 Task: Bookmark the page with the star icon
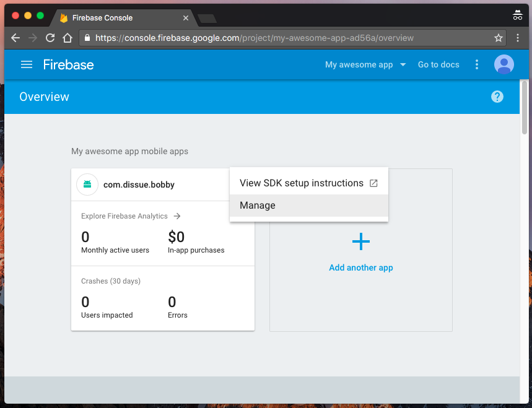pyautogui.click(x=498, y=38)
